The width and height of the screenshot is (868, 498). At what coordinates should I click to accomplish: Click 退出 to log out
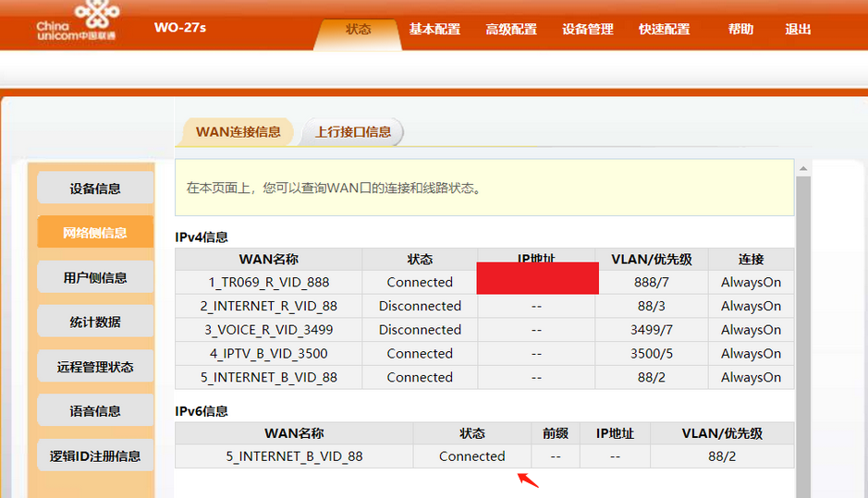tap(798, 30)
